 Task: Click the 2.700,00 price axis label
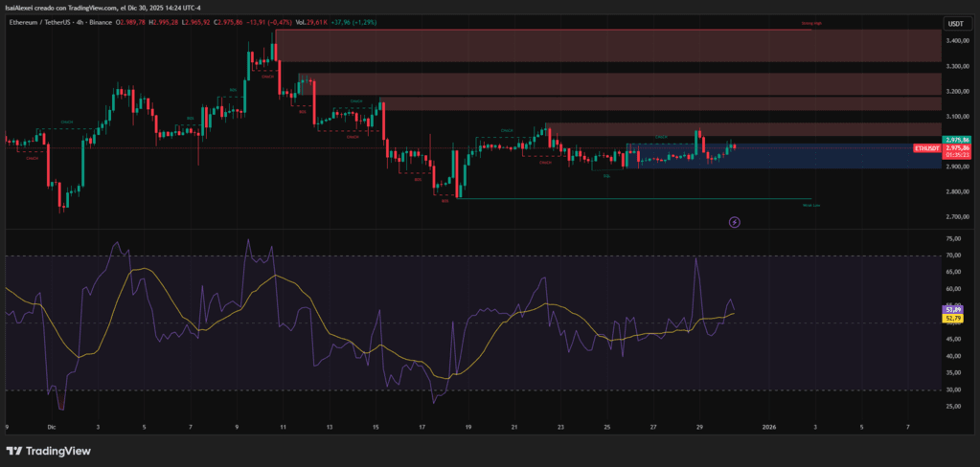[x=958, y=216]
